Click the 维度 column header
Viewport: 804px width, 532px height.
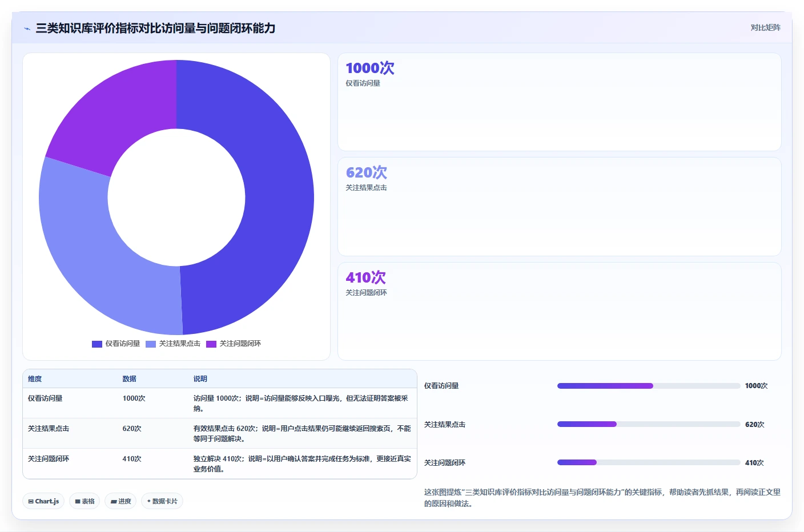[35, 379]
